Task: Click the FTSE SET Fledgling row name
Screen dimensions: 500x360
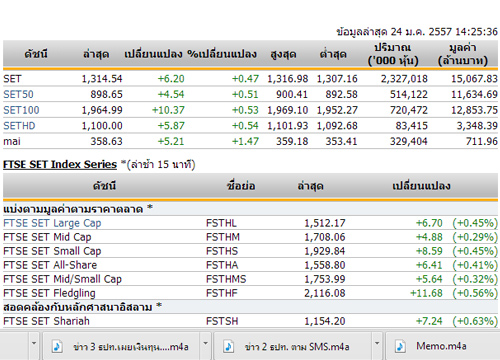Action: [49, 293]
